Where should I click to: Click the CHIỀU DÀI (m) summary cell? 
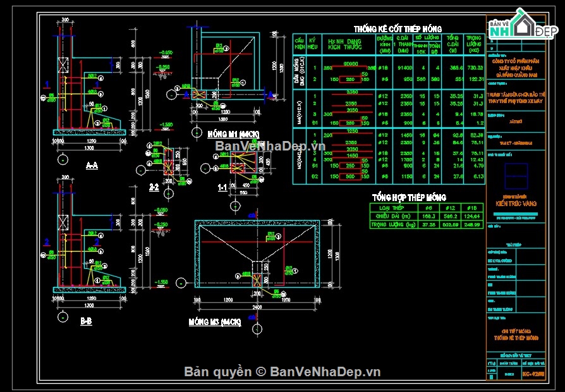tap(392, 216)
